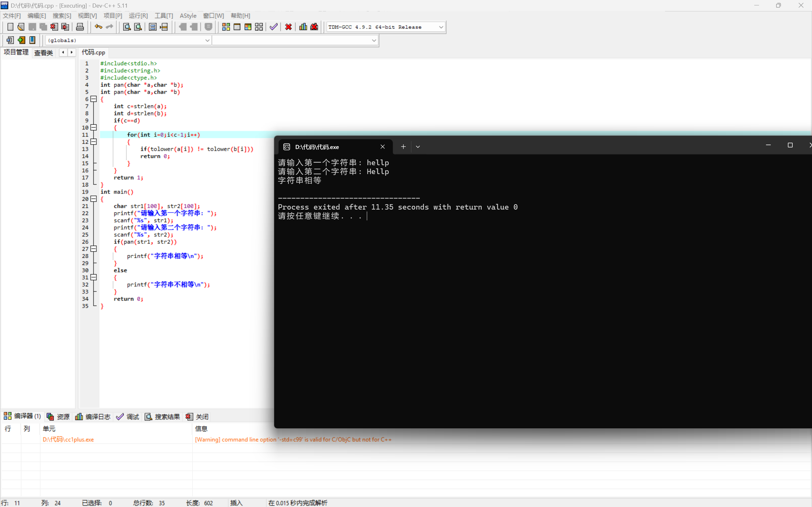Click the 关闭 button in bottom panel

197,416
